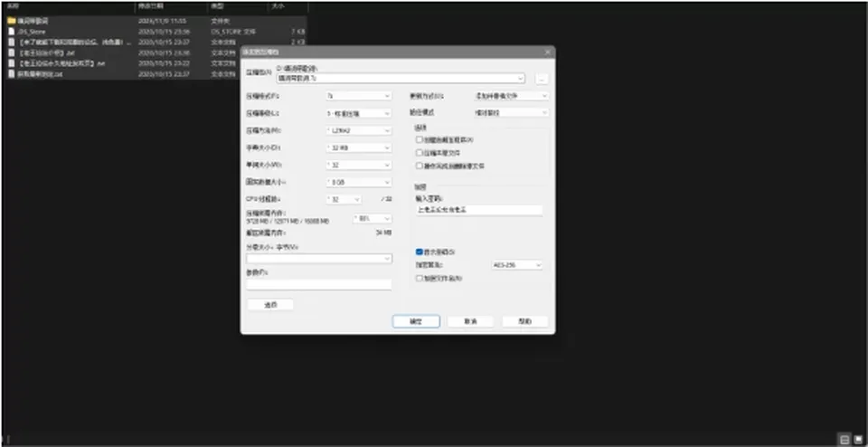This screenshot has width=868, height=447.
Task: Close the Add to Archive dialog with the X
Action: click(548, 52)
